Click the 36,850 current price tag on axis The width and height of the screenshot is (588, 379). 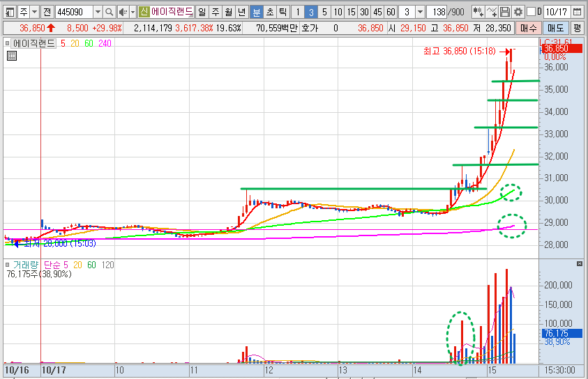561,48
